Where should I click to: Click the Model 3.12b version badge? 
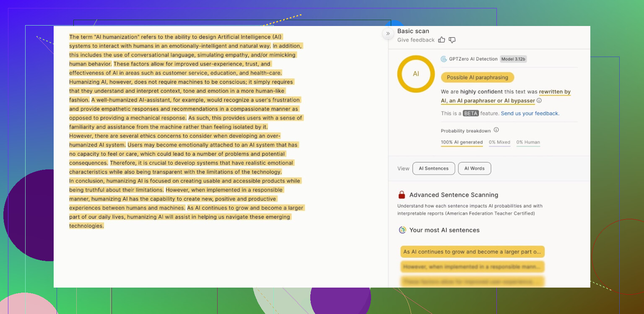513,59
